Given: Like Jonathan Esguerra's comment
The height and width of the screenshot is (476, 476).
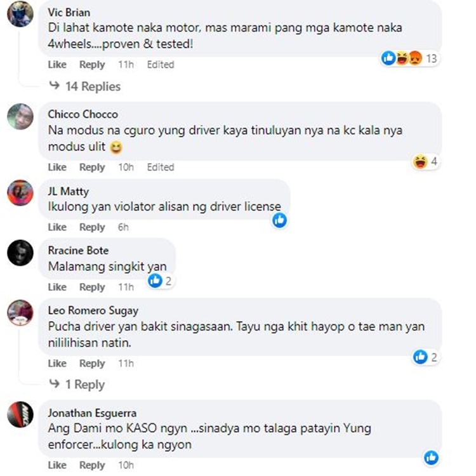Looking at the screenshot, I should [x=57, y=465].
